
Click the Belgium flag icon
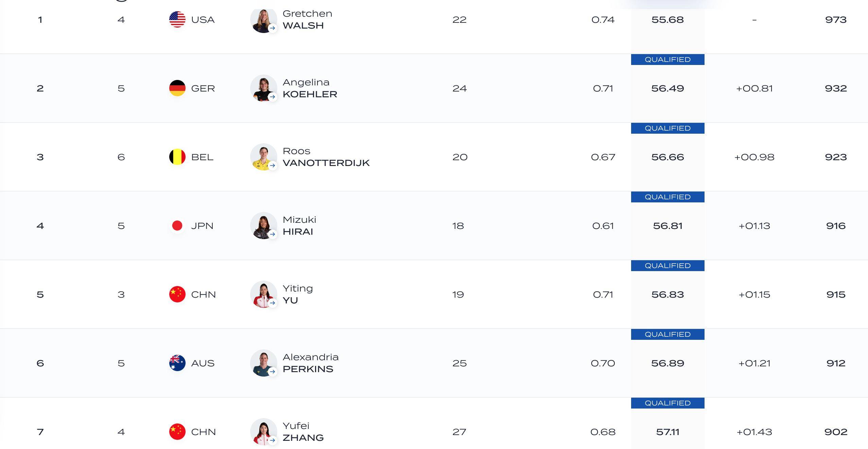tap(177, 157)
